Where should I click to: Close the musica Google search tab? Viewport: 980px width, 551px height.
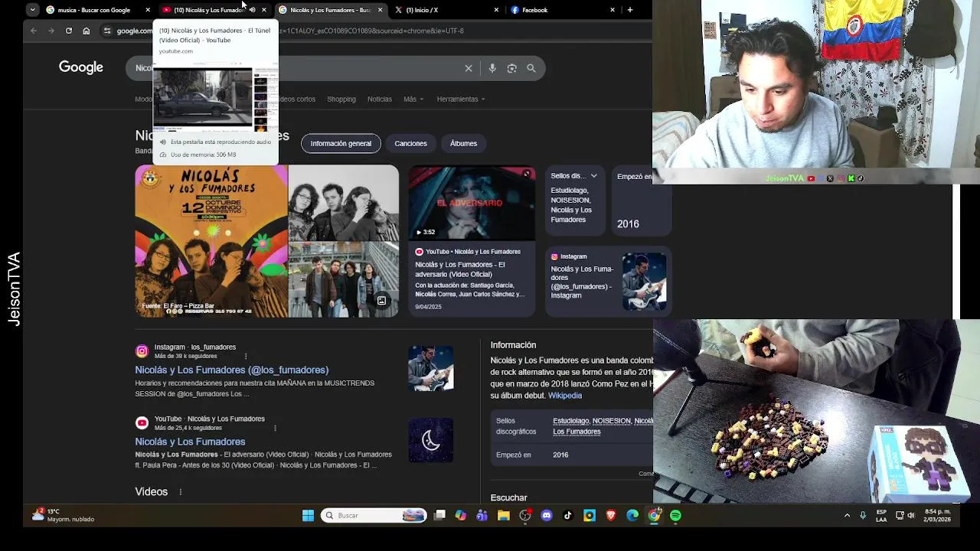point(148,10)
